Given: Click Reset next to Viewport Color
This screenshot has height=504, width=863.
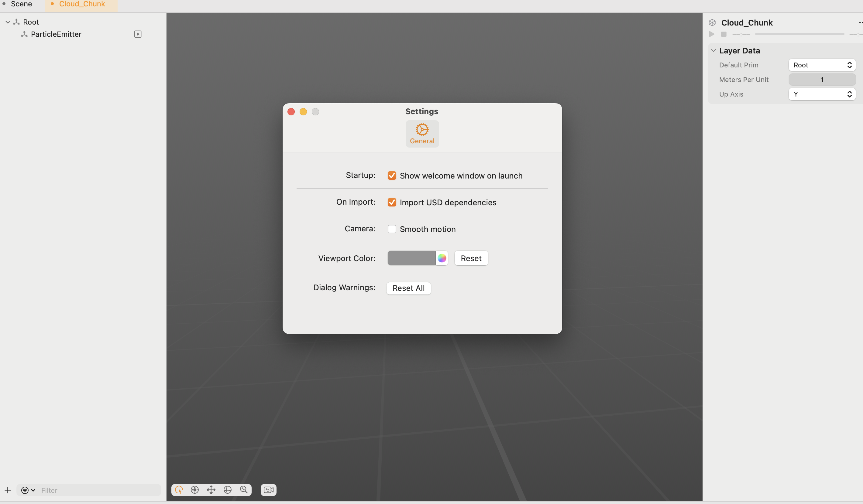Looking at the screenshot, I should (x=471, y=258).
